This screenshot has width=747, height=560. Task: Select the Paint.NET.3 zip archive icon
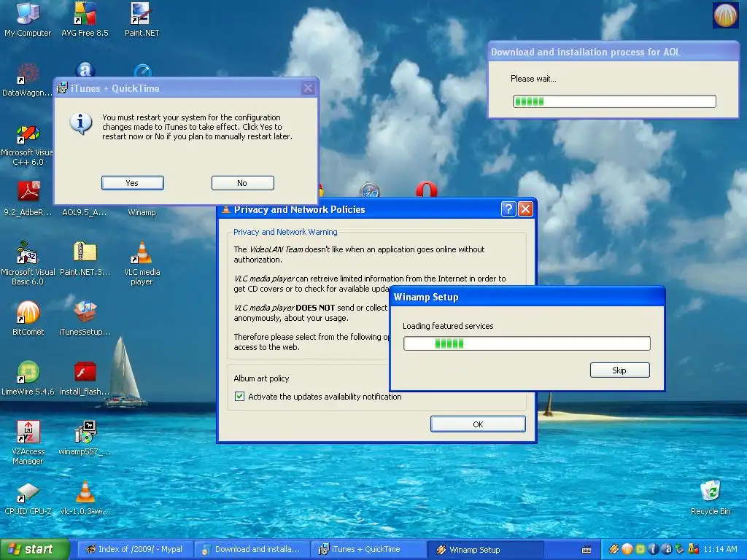click(85, 259)
